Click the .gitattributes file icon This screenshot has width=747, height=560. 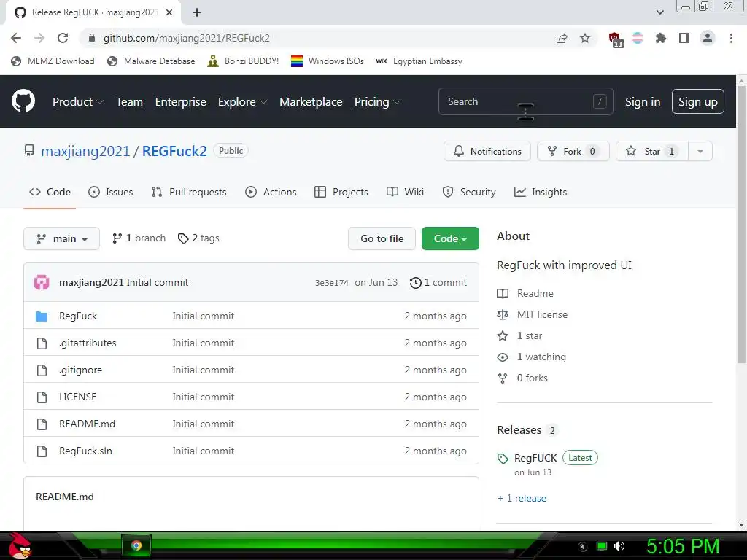click(42, 343)
